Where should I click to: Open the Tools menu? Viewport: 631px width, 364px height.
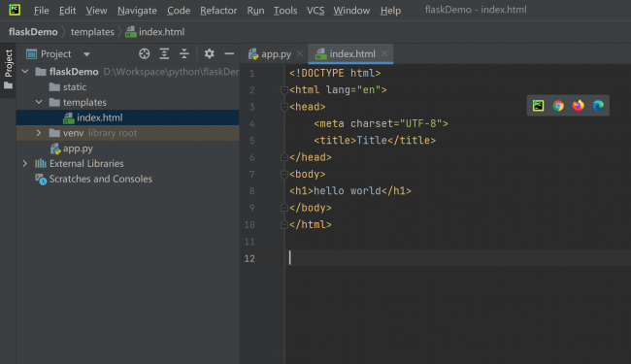tap(285, 11)
